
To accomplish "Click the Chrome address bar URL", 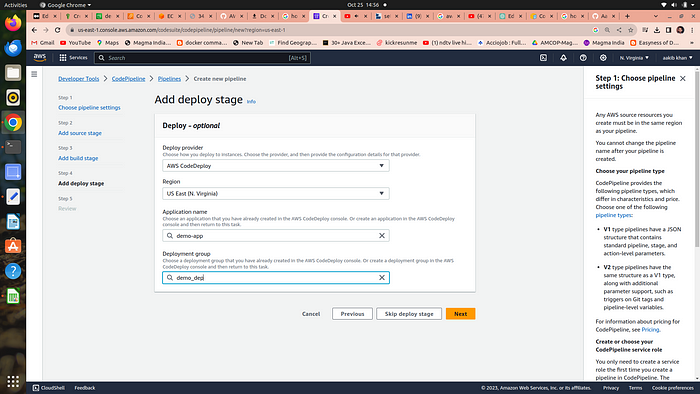I will (x=181, y=30).
